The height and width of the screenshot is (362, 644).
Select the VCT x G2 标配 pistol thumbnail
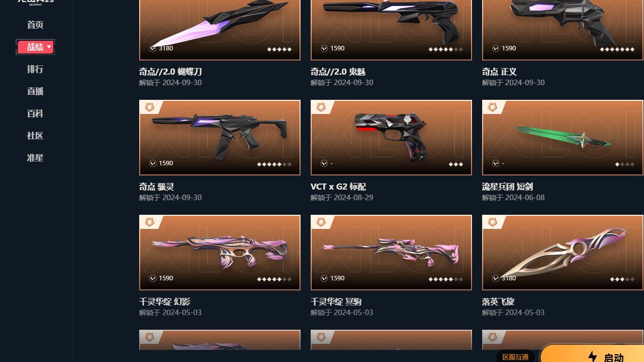tap(391, 138)
